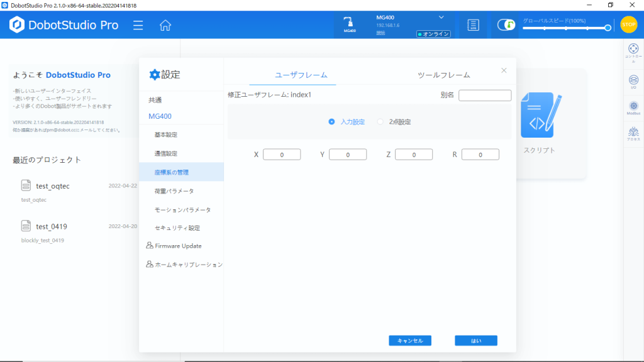This screenshot has width=644, height=362.
Task: Click the DobotStudio Pro welcome link text
Action: (x=78, y=75)
